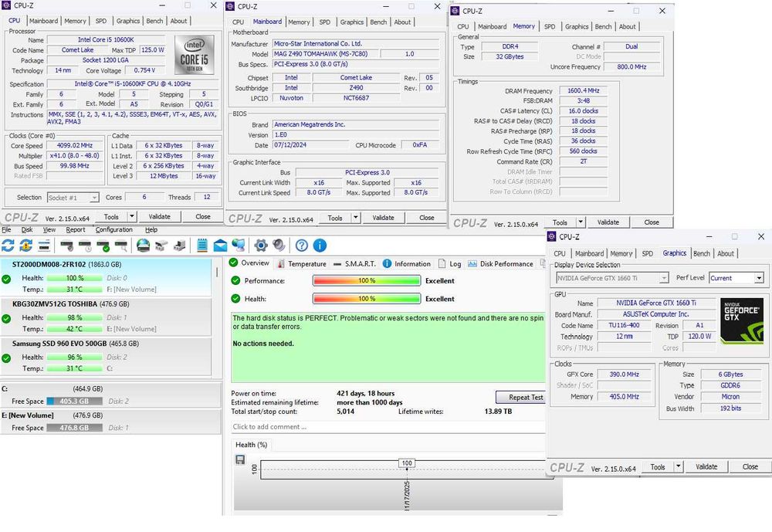Click the Performance 100% gradient bar
Image resolution: width=772 pixels, height=532 pixels.
pos(367,280)
